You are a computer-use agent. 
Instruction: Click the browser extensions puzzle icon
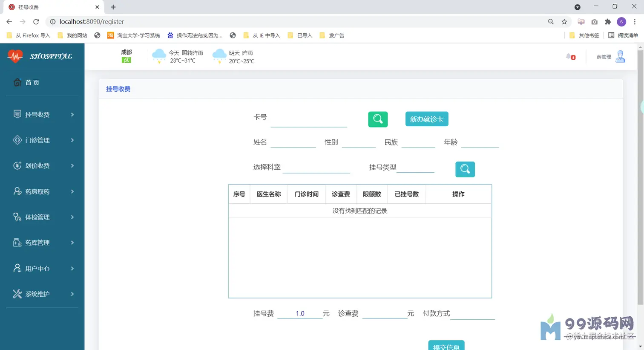click(x=608, y=22)
